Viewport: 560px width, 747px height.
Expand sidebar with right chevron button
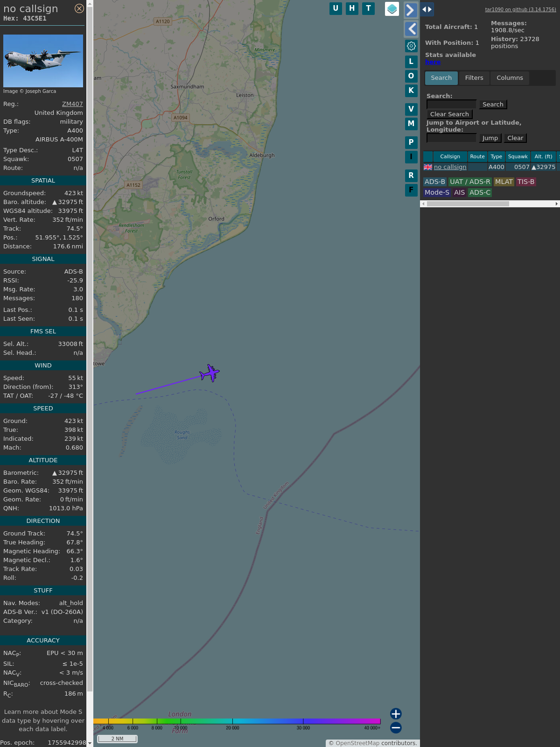[411, 10]
